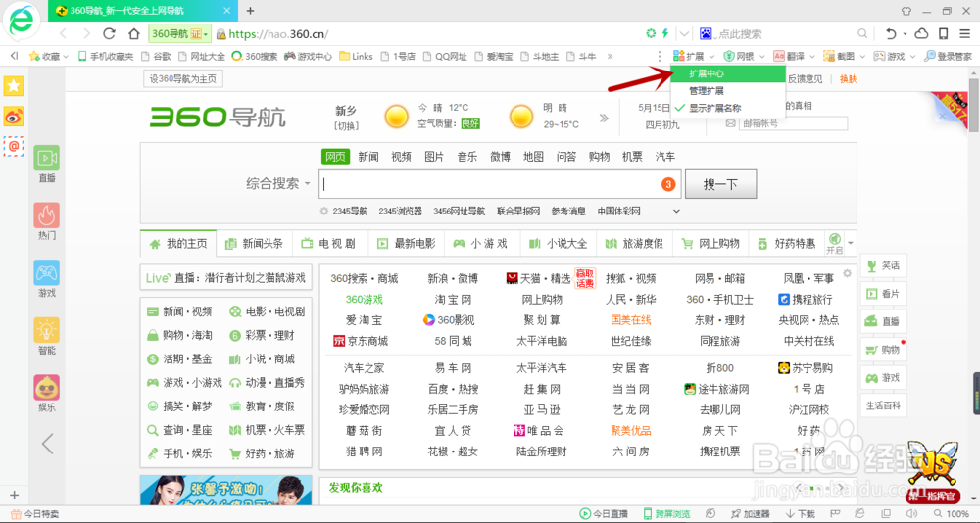Click 搜一下 search button
Viewport: 980px width, 523px height.
(x=720, y=184)
